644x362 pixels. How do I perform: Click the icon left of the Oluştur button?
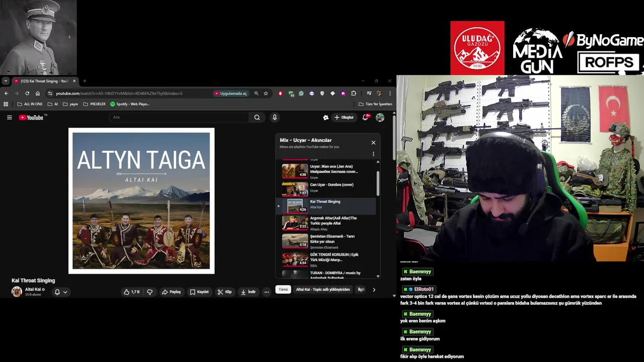click(326, 117)
